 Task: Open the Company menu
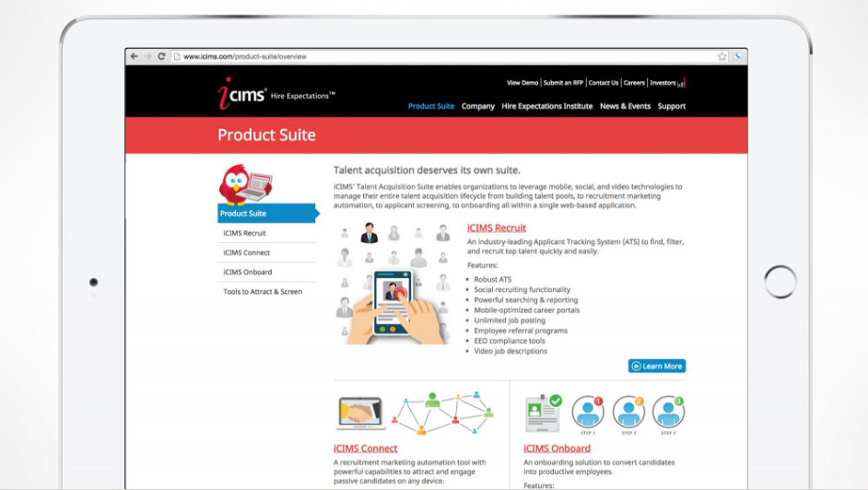[x=478, y=106]
